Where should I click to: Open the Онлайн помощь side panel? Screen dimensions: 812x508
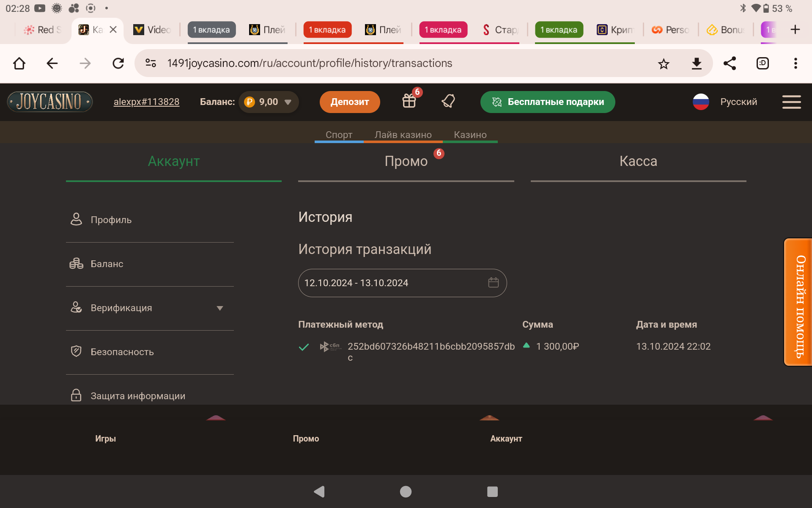[798, 302]
